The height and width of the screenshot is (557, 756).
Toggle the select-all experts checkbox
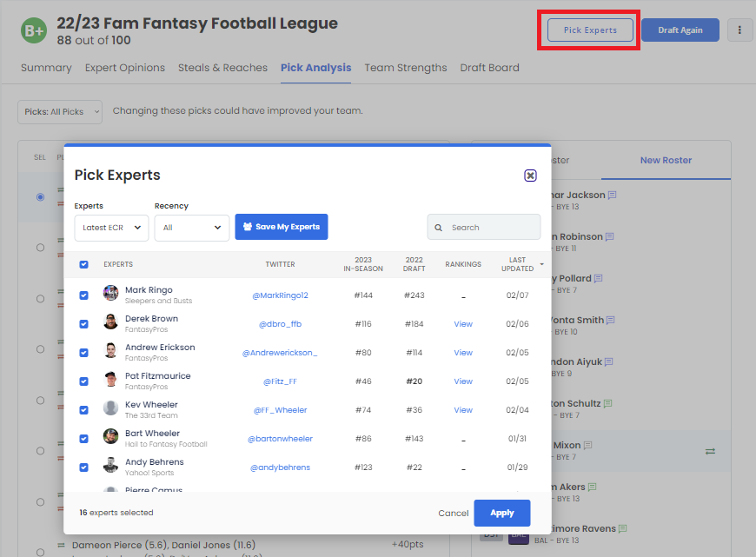84,265
